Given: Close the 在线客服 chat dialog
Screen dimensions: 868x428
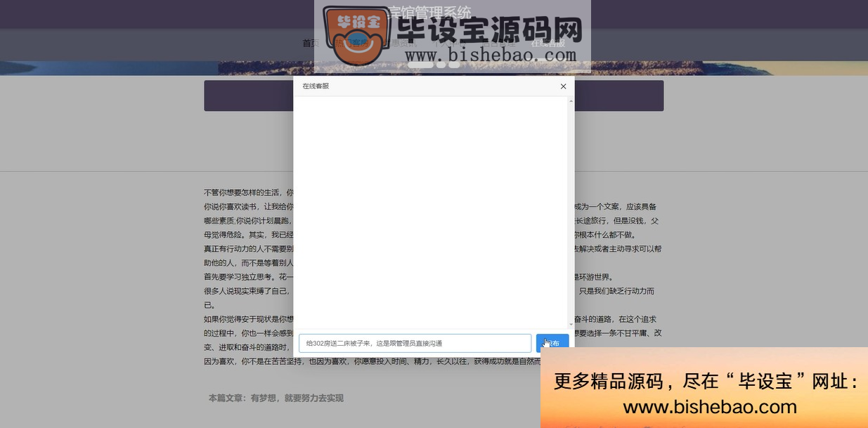Looking at the screenshot, I should pyautogui.click(x=563, y=86).
